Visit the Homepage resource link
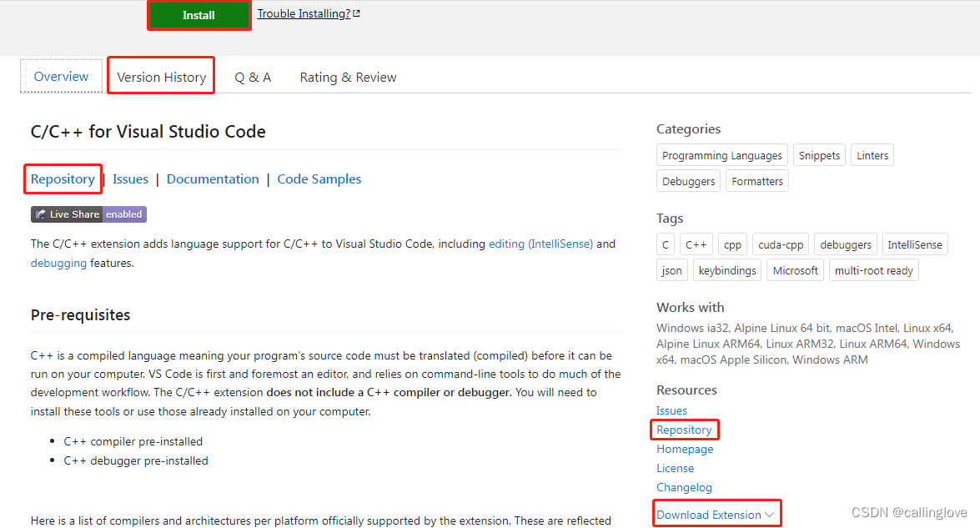This screenshot has width=980, height=528. point(685,449)
